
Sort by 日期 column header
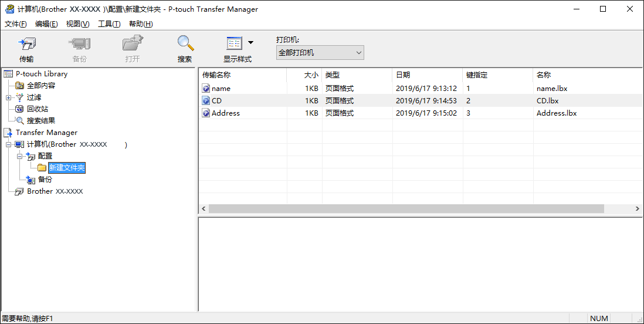pos(428,75)
